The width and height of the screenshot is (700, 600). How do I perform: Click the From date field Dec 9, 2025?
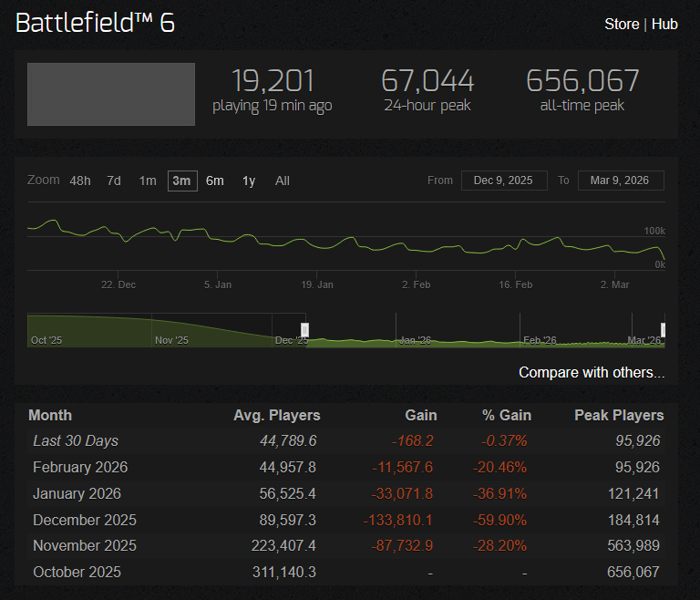click(504, 181)
